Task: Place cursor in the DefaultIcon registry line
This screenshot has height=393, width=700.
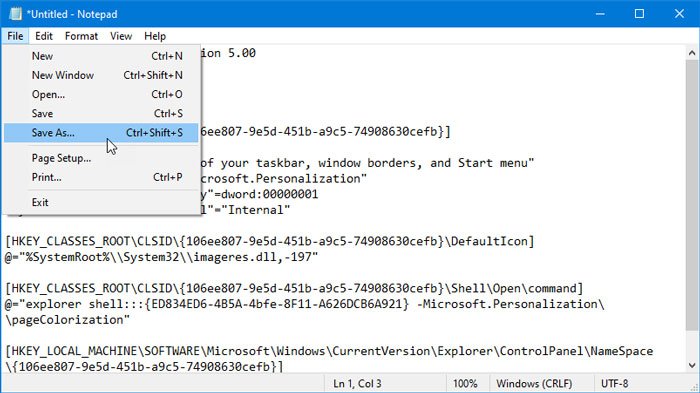Action: coord(270,242)
